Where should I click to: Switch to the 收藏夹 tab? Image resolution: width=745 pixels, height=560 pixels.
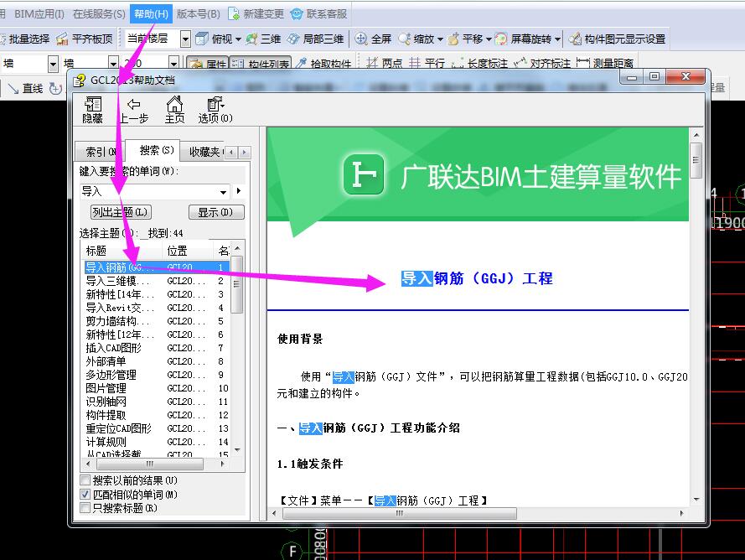(204, 152)
